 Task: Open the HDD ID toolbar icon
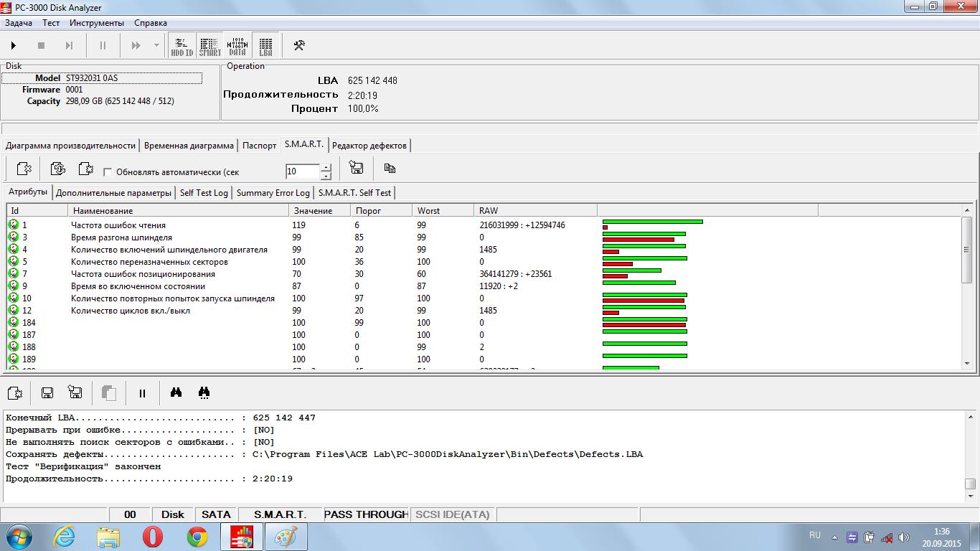pyautogui.click(x=182, y=46)
